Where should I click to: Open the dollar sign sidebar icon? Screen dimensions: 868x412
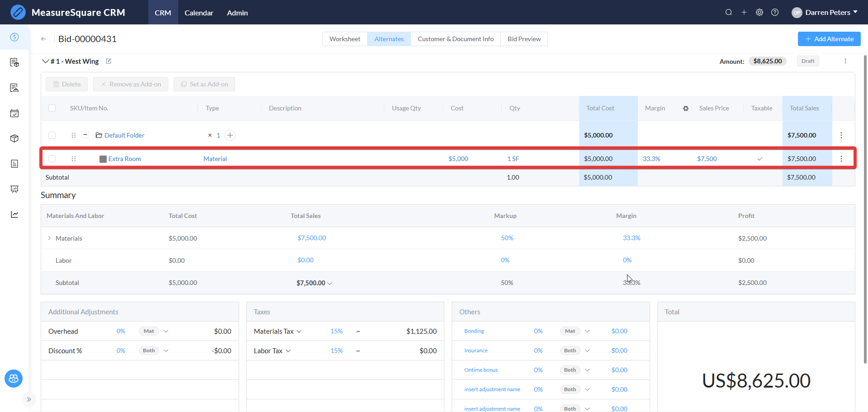(14, 37)
